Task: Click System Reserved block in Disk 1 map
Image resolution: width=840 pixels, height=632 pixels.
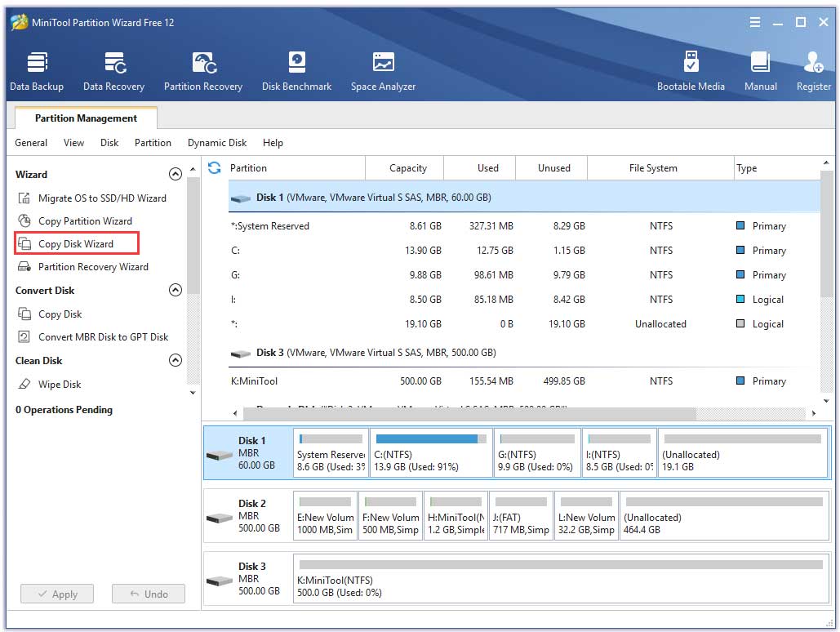Action: (331, 452)
